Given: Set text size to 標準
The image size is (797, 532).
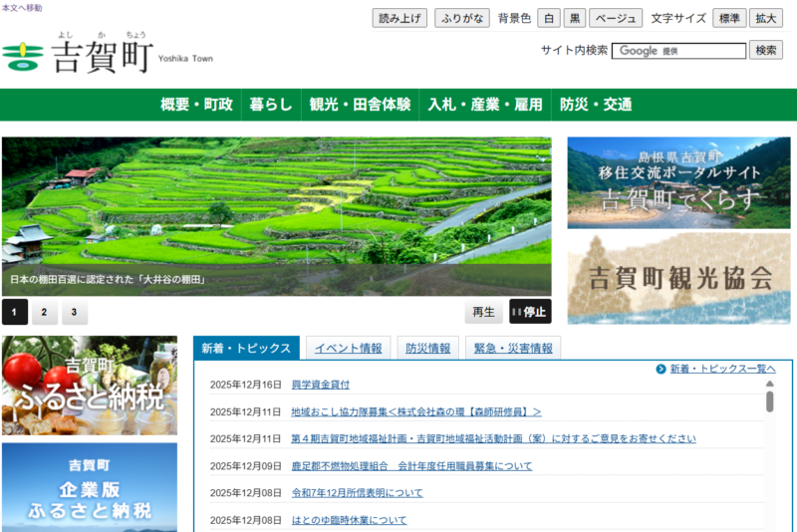Looking at the screenshot, I should [729, 18].
